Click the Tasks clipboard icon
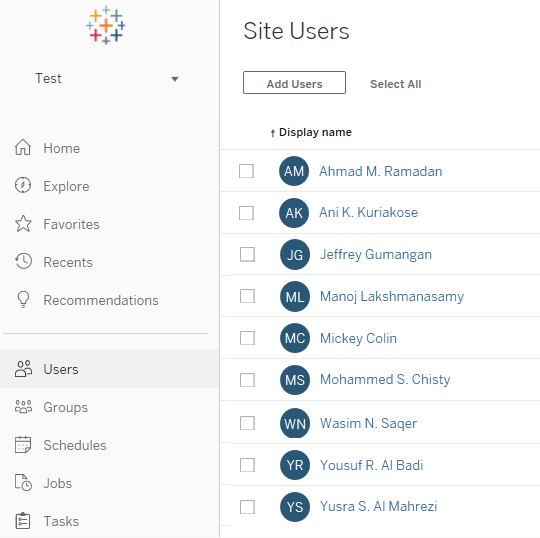Viewport: 540px width, 538px height. pyautogui.click(x=23, y=521)
